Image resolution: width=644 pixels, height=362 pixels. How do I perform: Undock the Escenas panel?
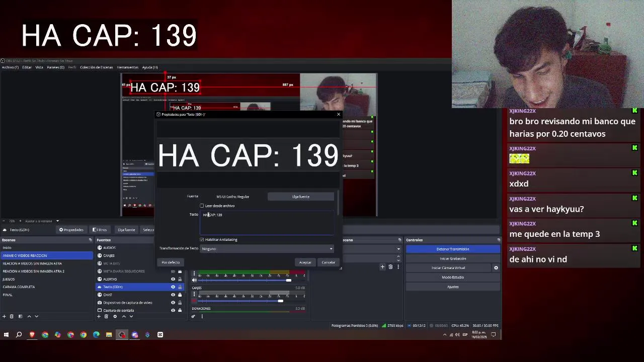point(90,240)
